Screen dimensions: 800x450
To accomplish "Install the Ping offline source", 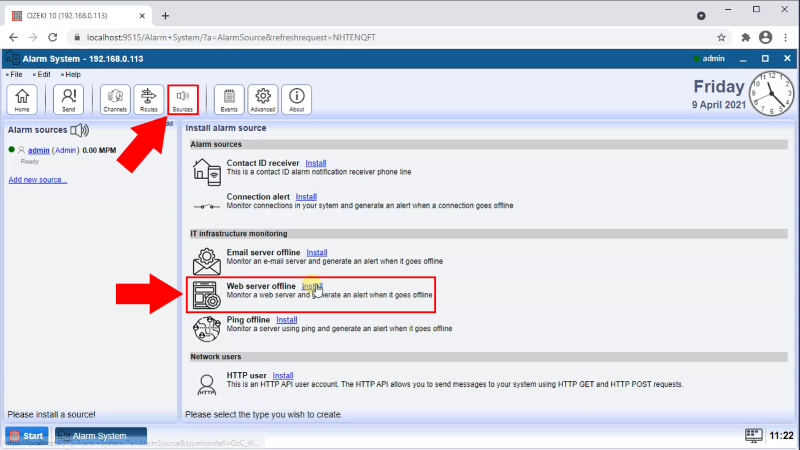I will (x=287, y=320).
